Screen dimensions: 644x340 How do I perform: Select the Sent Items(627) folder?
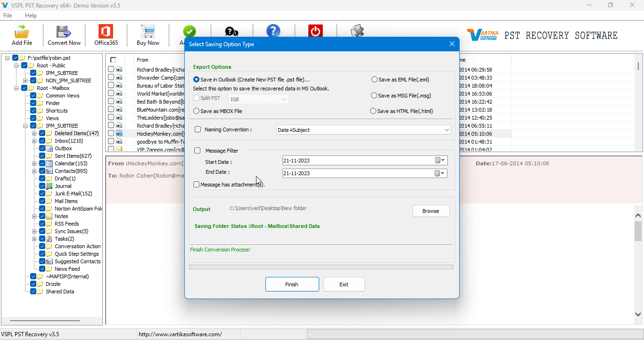click(x=73, y=156)
